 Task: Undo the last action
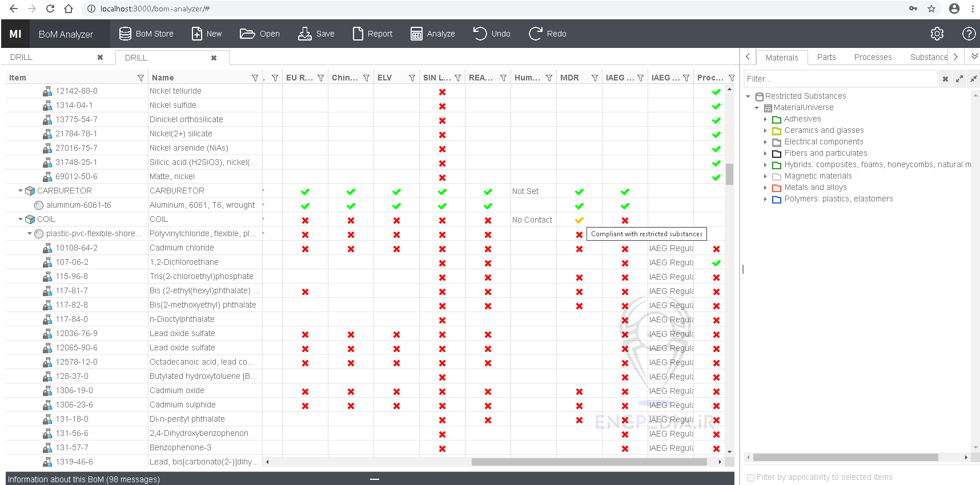tap(491, 34)
